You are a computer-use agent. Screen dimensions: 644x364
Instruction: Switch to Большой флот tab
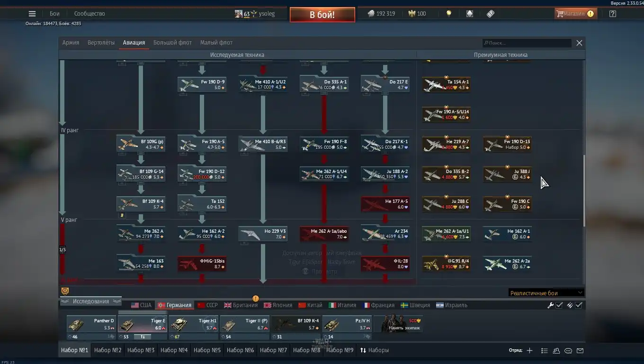[172, 43]
